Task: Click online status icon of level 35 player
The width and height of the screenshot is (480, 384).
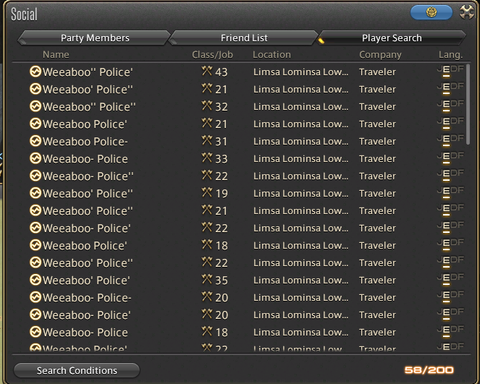Action: [35, 279]
